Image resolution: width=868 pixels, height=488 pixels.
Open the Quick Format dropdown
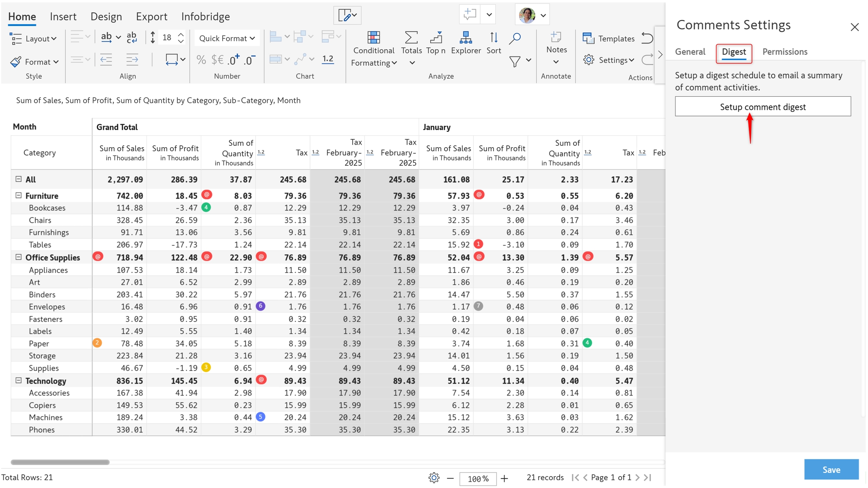pyautogui.click(x=227, y=38)
